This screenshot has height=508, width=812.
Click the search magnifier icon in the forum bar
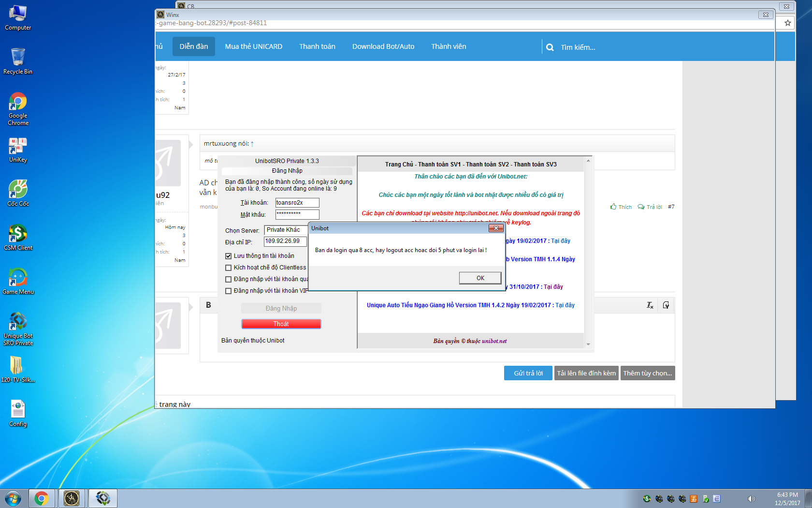coord(550,47)
